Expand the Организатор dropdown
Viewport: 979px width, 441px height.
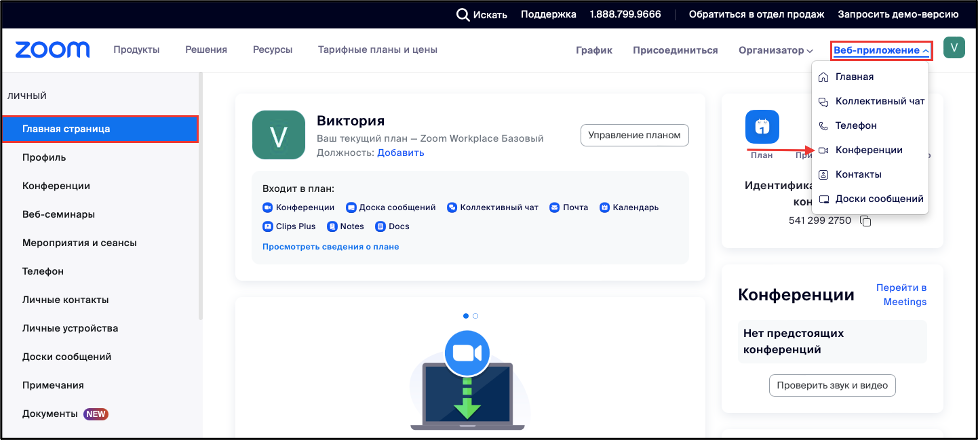coord(775,50)
